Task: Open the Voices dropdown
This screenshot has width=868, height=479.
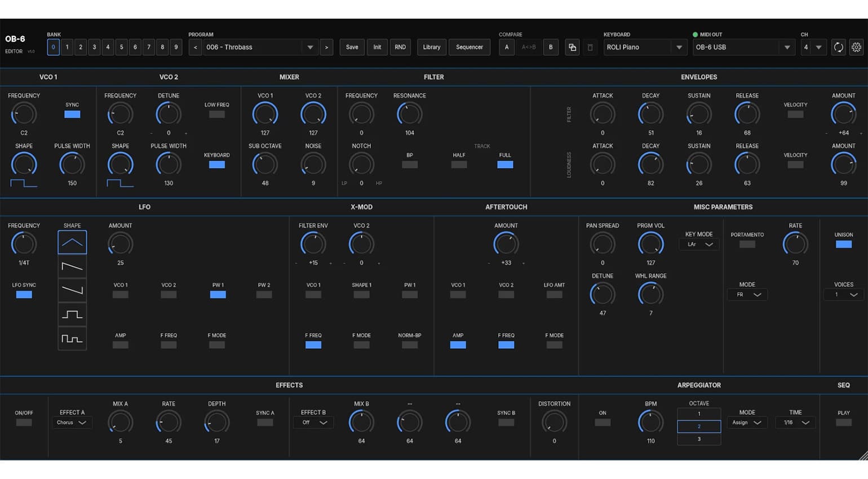Action: point(844,295)
